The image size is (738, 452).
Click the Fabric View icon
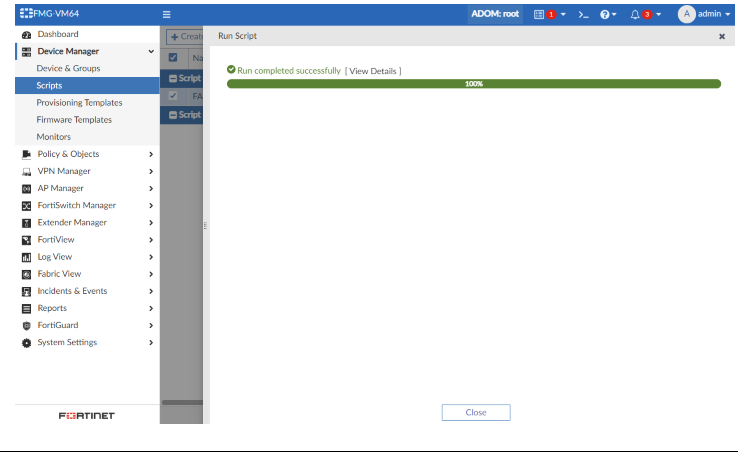pos(26,274)
